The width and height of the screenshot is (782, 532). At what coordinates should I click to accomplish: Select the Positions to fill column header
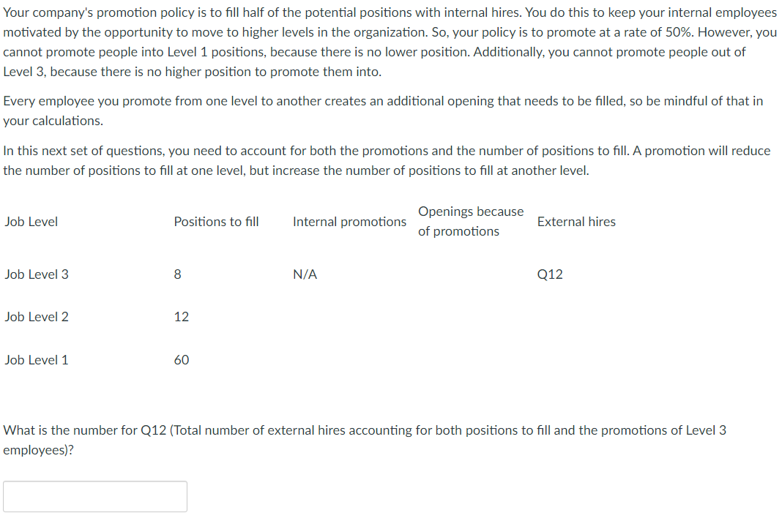tap(216, 222)
